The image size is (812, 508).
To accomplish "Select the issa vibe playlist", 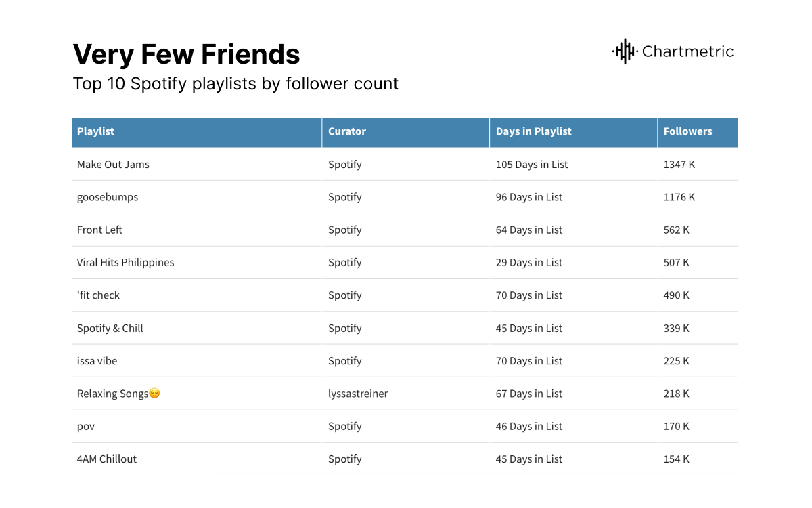I will coord(97,361).
